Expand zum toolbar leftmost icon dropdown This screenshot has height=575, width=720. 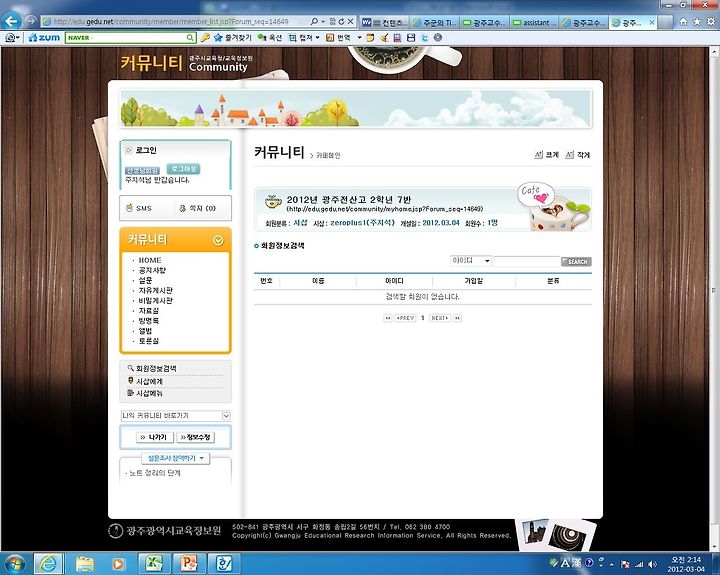coord(18,38)
